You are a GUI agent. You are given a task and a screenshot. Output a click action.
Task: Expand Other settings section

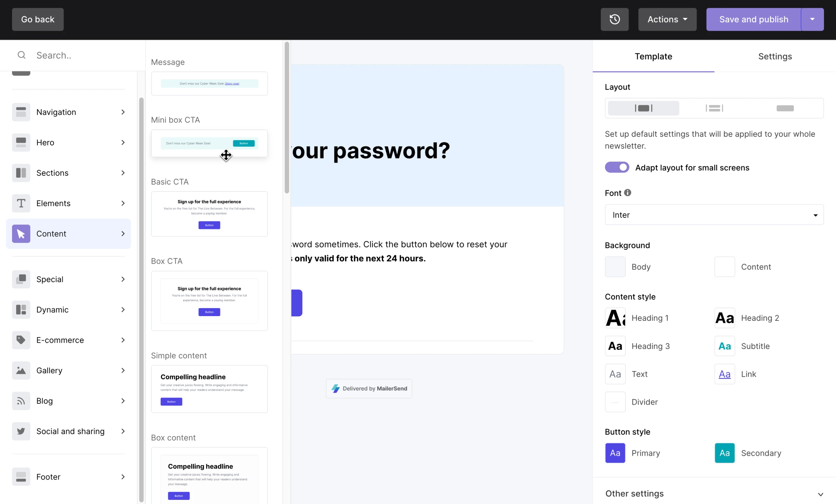[x=714, y=494]
